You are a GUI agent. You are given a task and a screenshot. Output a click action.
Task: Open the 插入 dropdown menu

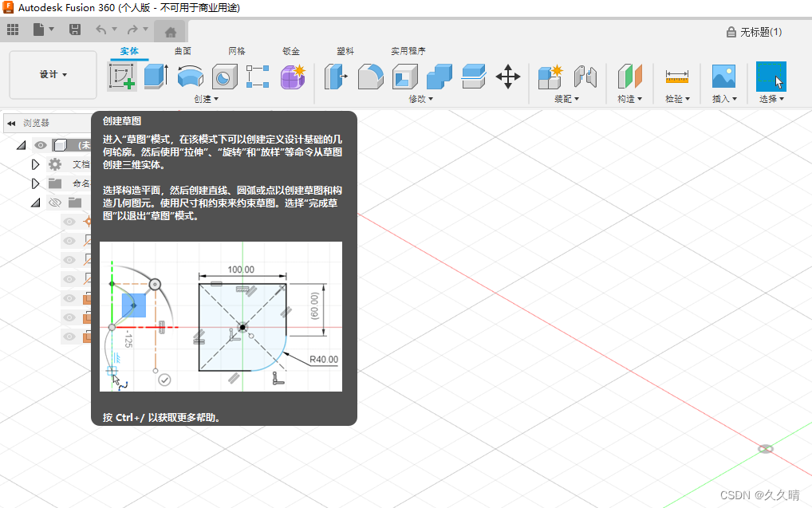tap(724, 99)
